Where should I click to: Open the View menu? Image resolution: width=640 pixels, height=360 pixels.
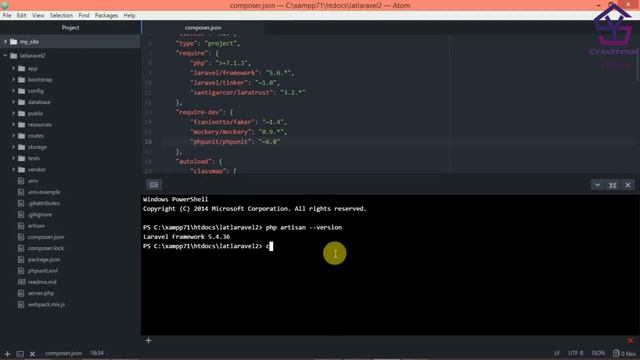pos(38,16)
